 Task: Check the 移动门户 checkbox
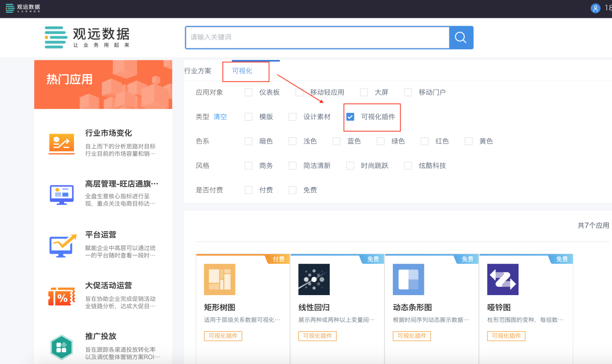(x=408, y=93)
